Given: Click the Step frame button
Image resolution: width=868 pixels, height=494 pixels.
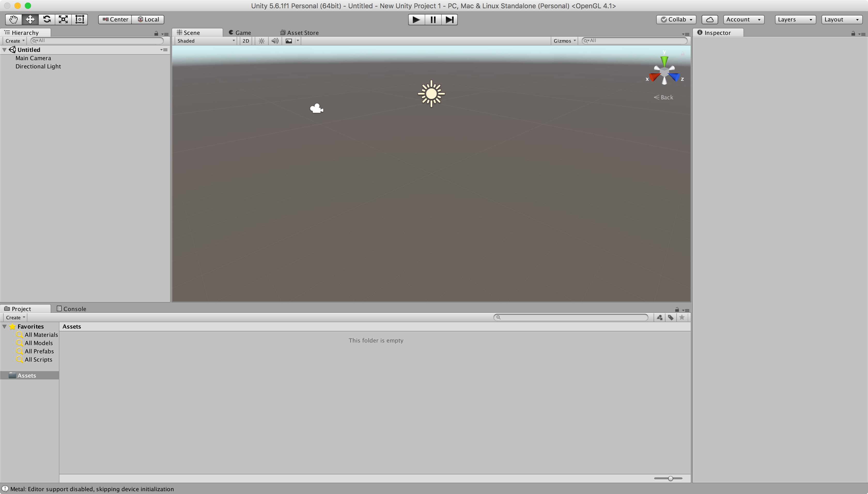Looking at the screenshot, I should [x=449, y=20].
